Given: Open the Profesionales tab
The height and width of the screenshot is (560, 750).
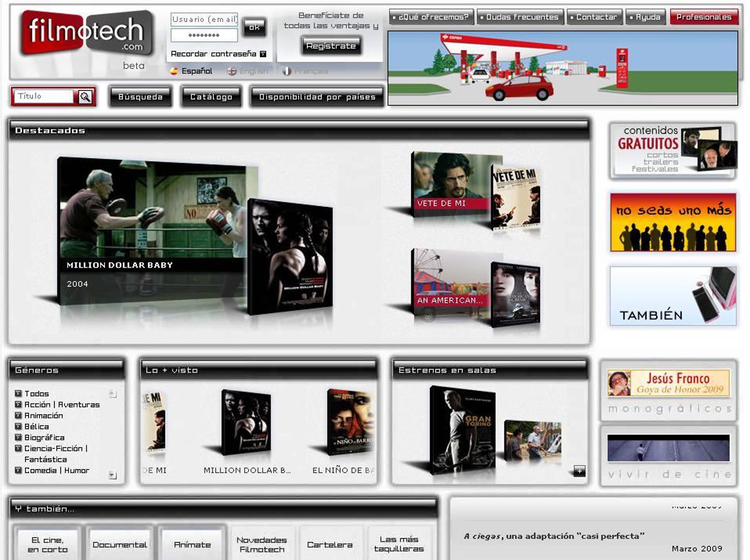Looking at the screenshot, I should (704, 17).
